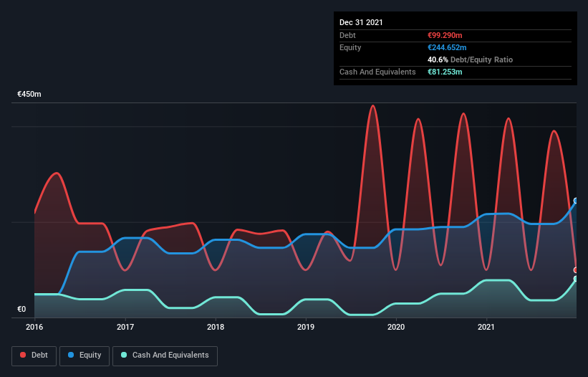Click the teal Cash endpoint marker
The image size is (588, 377).
click(576, 279)
